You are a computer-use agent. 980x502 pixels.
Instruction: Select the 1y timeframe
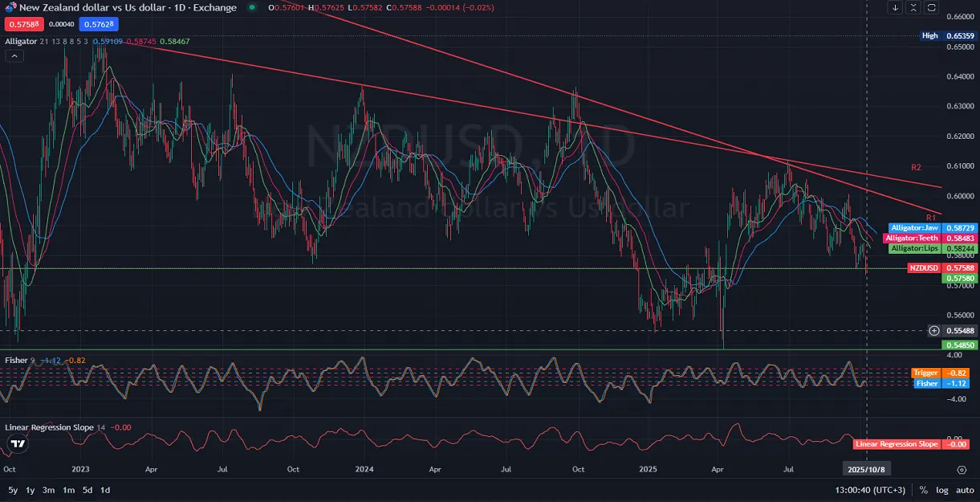(29, 488)
